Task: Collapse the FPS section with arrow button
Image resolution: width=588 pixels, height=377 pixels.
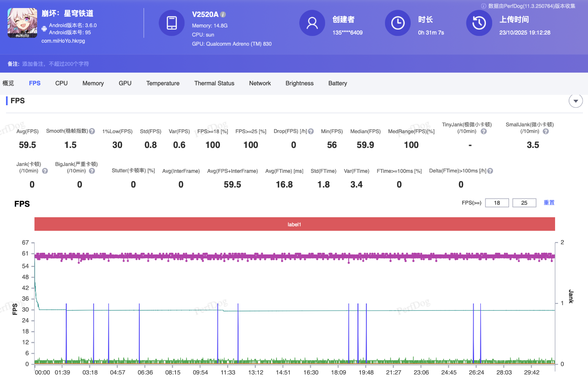Action: coord(576,101)
